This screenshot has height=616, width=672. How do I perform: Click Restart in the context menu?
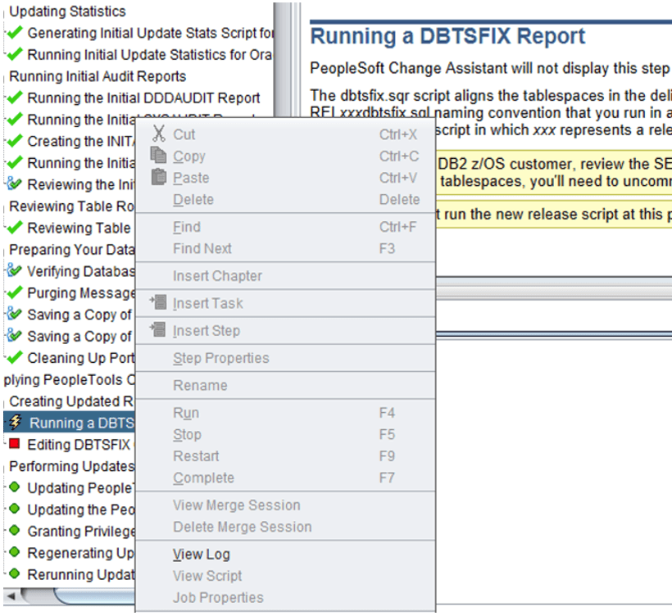coord(196,455)
